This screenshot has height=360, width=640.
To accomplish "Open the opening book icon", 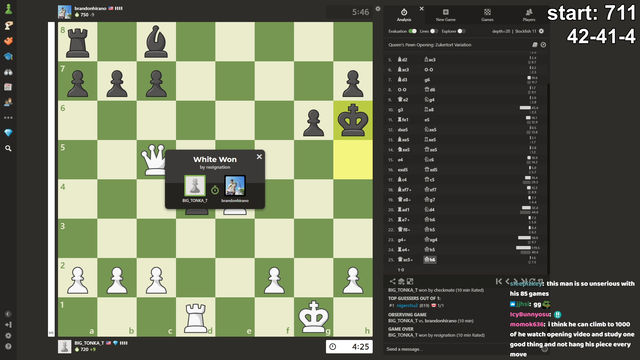I will click(x=534, y=45).
